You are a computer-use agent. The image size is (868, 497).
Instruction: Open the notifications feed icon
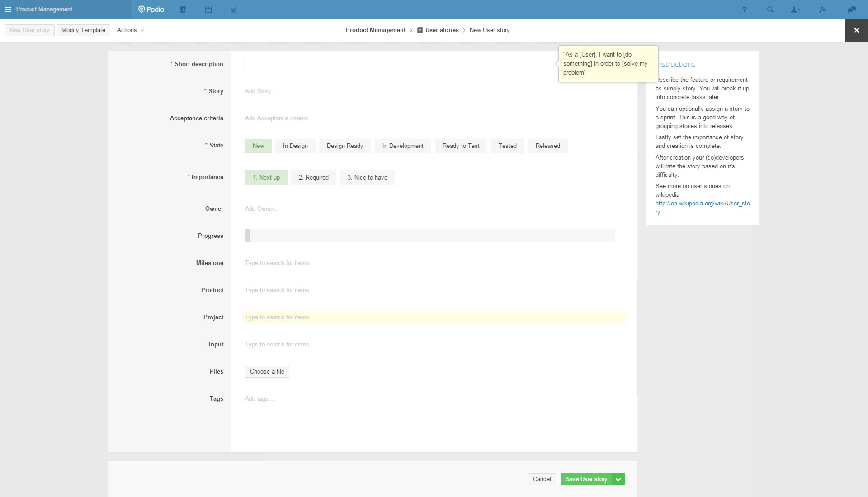pyautogui.click(x=822, y=9)
